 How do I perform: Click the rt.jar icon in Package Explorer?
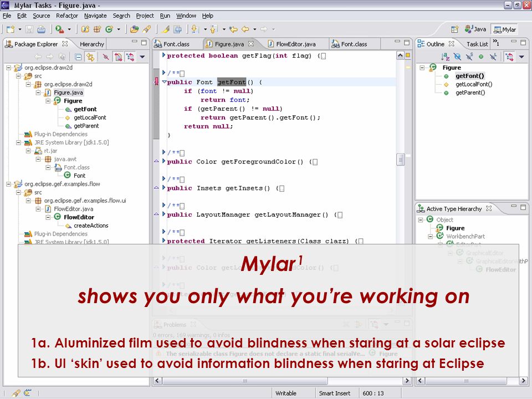pos(38,151)
